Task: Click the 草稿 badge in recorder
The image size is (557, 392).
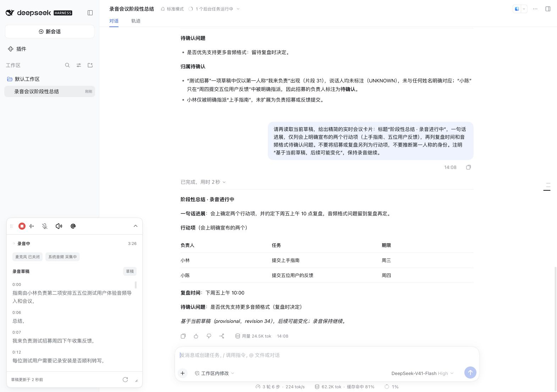Action: point(130,271)
